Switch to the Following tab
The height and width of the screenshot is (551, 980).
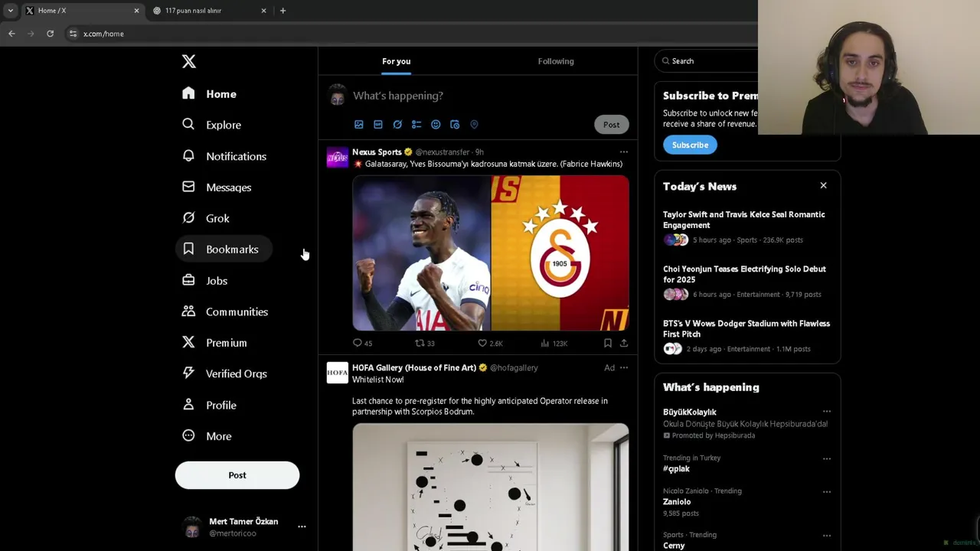pos(556,61)
